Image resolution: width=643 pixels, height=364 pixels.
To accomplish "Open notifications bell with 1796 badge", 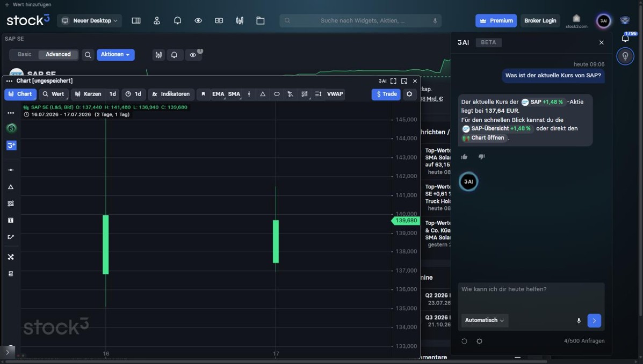I will coord(625,38).
